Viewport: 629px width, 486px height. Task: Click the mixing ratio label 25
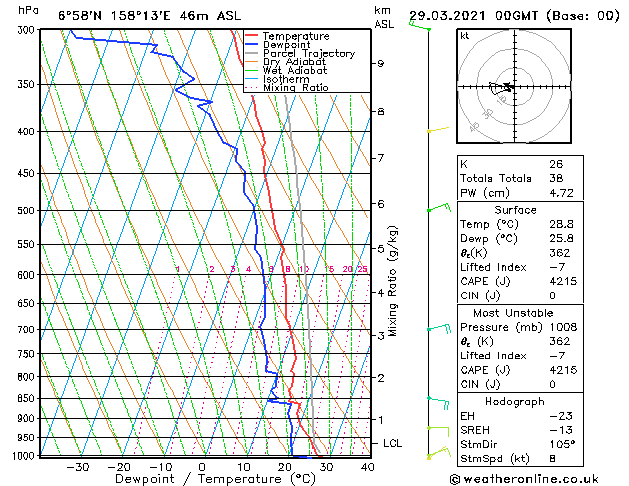pos(363,269)
